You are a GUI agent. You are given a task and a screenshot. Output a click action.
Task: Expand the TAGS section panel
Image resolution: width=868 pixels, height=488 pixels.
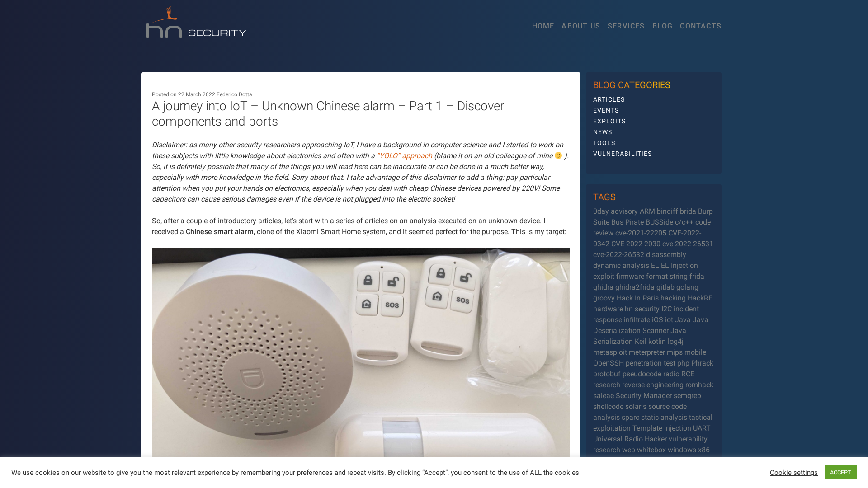pos(604,197)
